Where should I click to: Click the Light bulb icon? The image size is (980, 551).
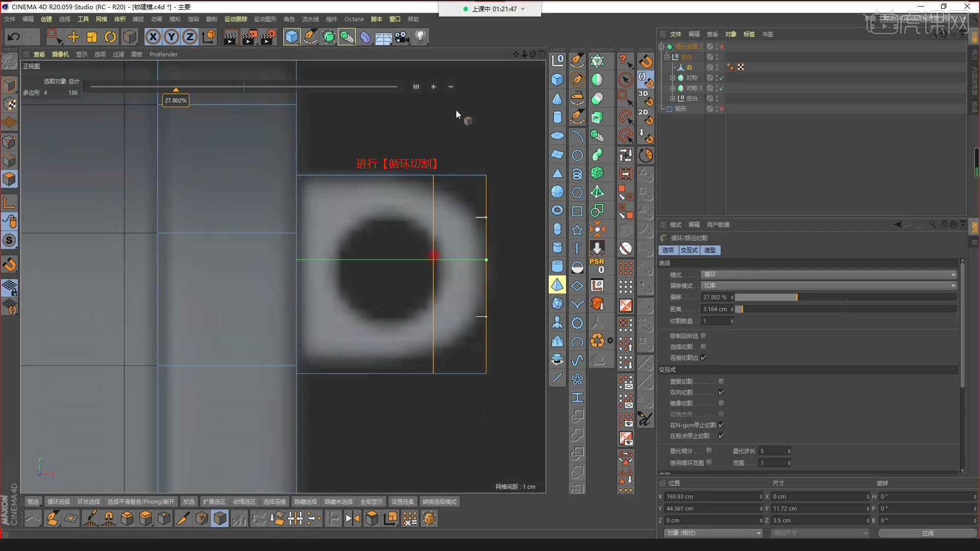421,37
